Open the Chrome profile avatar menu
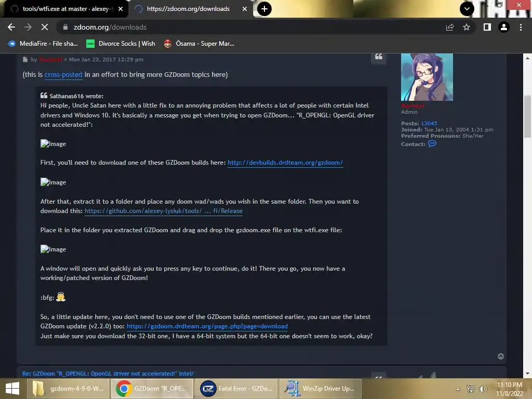This screenshot has width=532, height=399. pyautogui.click(x=504, y=27)
